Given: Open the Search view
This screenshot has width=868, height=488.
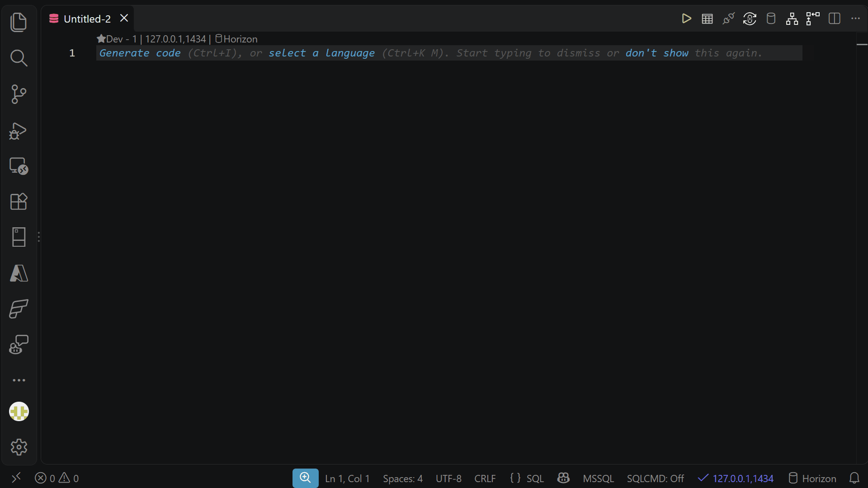Looking at the screenshot, I should 19,58.
